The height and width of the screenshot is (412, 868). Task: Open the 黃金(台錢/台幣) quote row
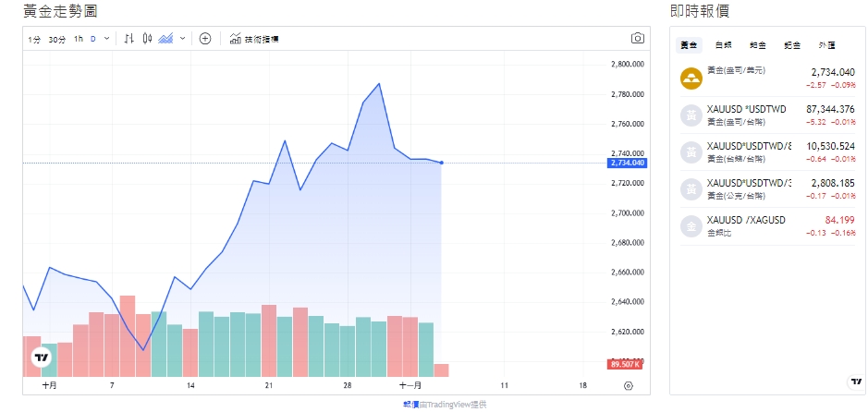[x=767, y=152]
